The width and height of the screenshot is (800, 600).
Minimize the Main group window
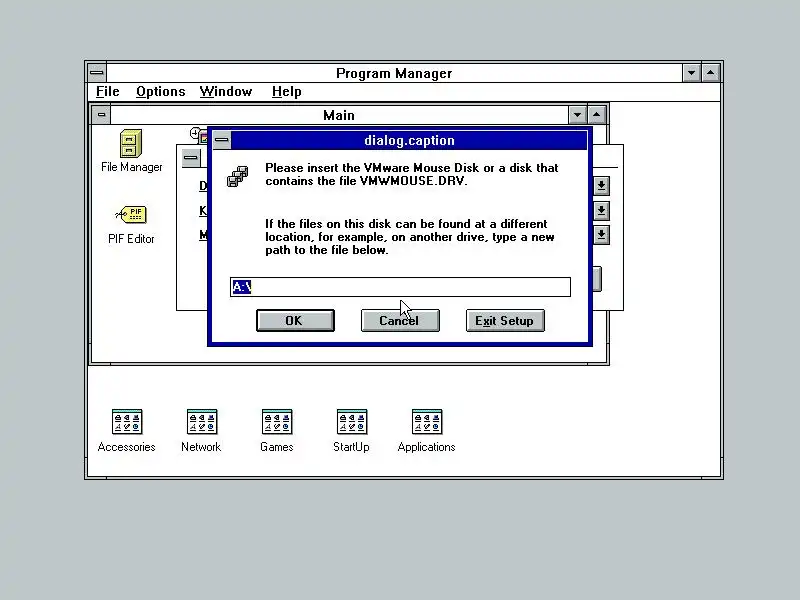pos(577,115)
